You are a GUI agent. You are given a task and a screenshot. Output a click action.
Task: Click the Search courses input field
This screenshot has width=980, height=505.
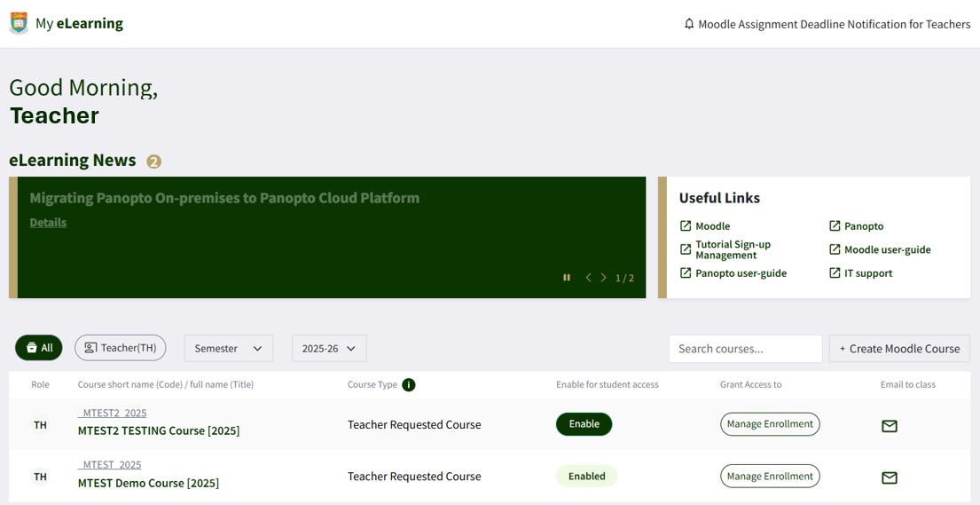[x=745, y=349]
